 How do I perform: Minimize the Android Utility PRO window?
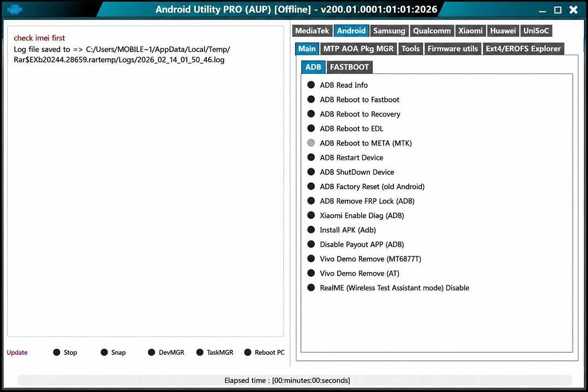click(x=542, y=10)
